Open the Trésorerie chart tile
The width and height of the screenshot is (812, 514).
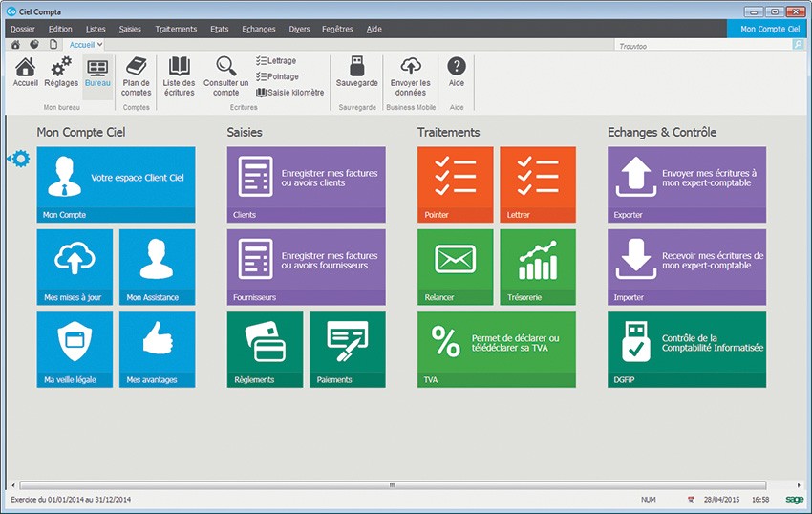coord(537,267)
